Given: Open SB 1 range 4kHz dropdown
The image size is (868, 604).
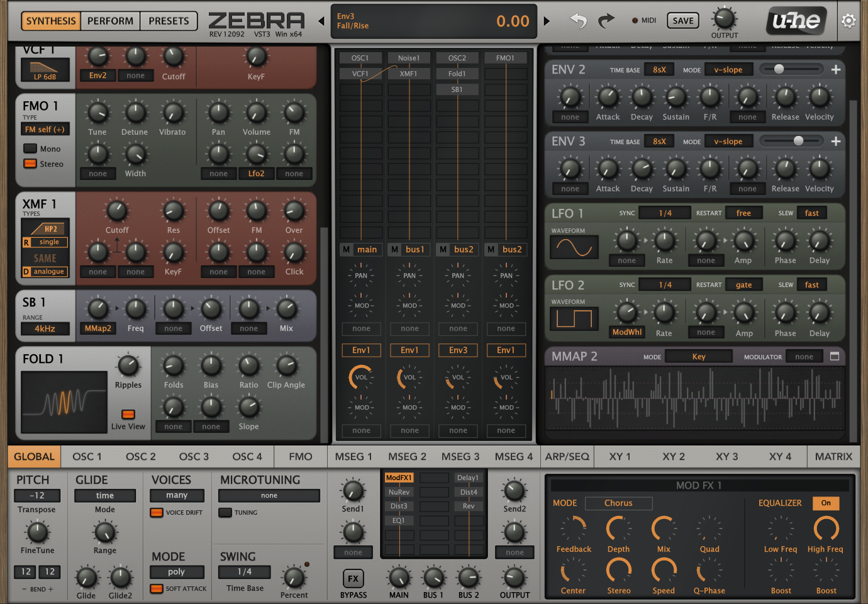Looking at the screenshot, I should point(45,328).
